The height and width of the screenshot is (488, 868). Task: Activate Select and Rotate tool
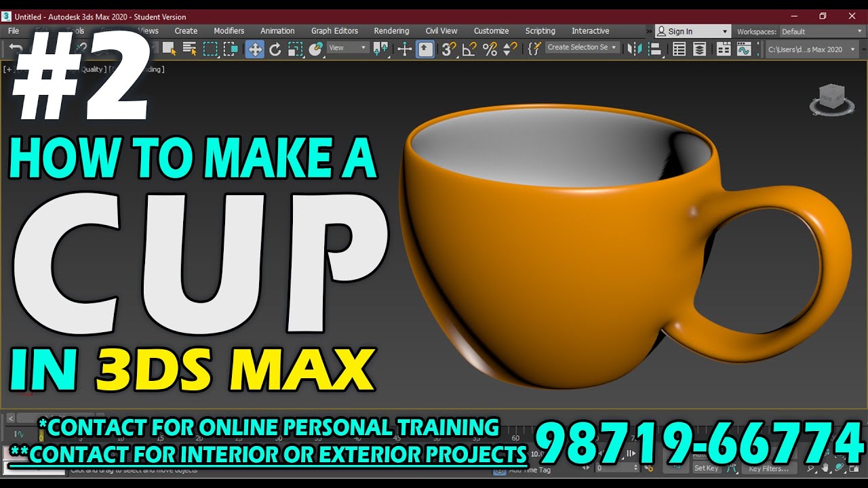tap(275, 49)
